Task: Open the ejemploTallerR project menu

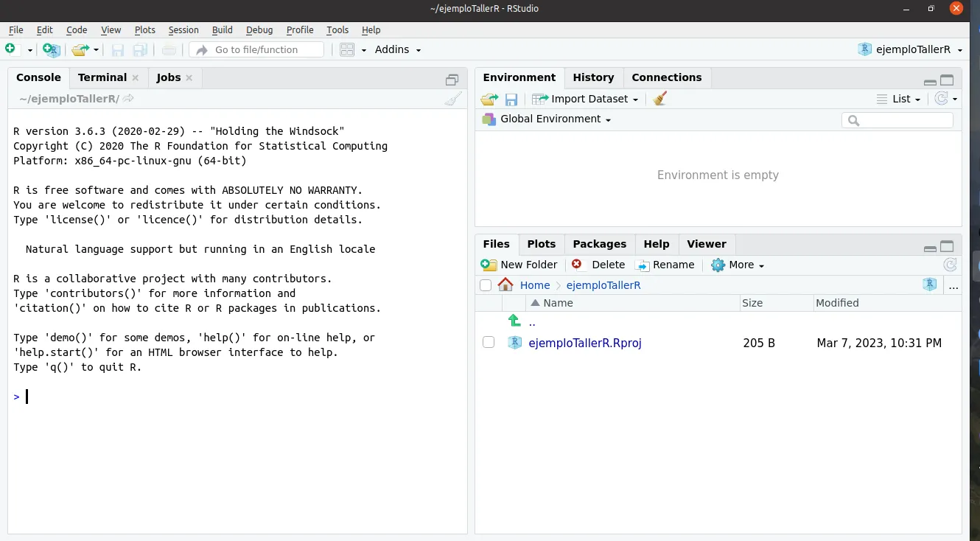Action: click(x=911, y=49)
